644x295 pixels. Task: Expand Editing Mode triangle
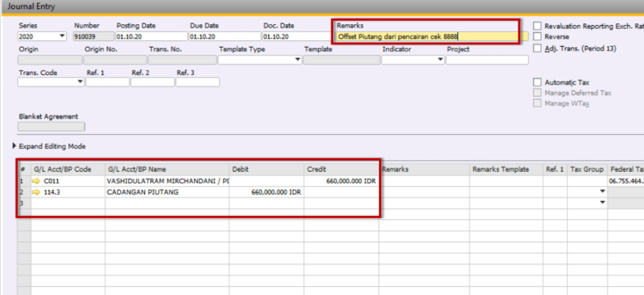pos(15,146)
